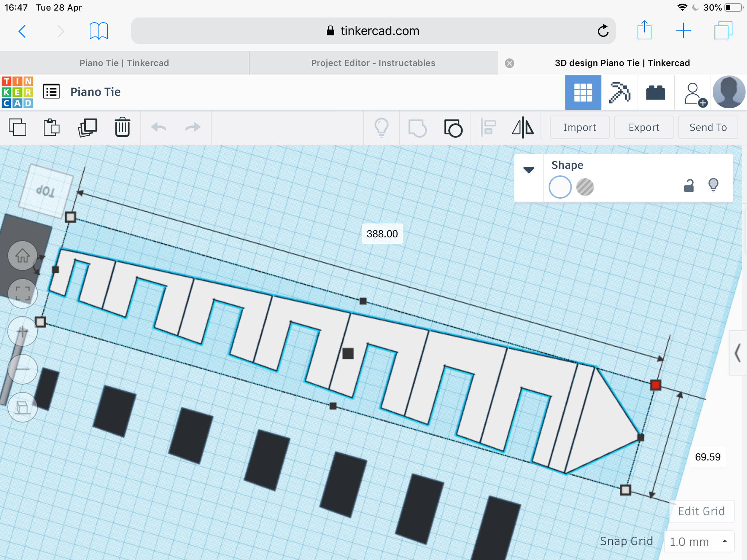Click the Mirror tool

coord(523,128)
